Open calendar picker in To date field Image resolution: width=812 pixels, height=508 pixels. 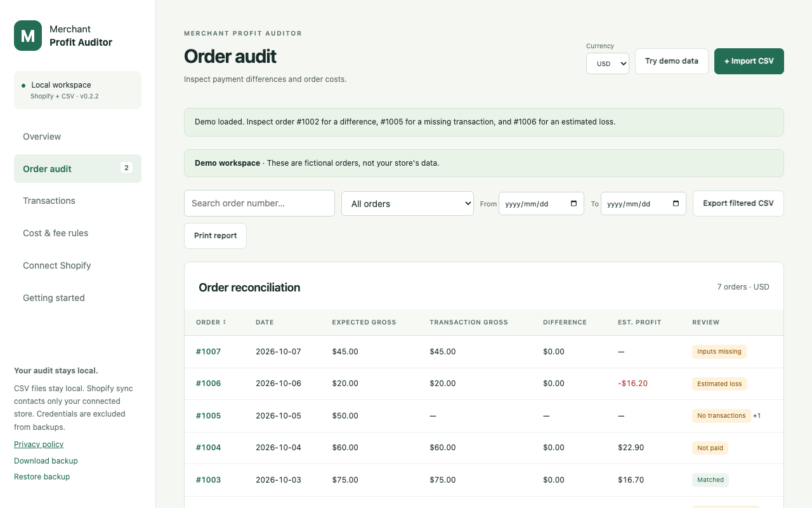point(676,204)
